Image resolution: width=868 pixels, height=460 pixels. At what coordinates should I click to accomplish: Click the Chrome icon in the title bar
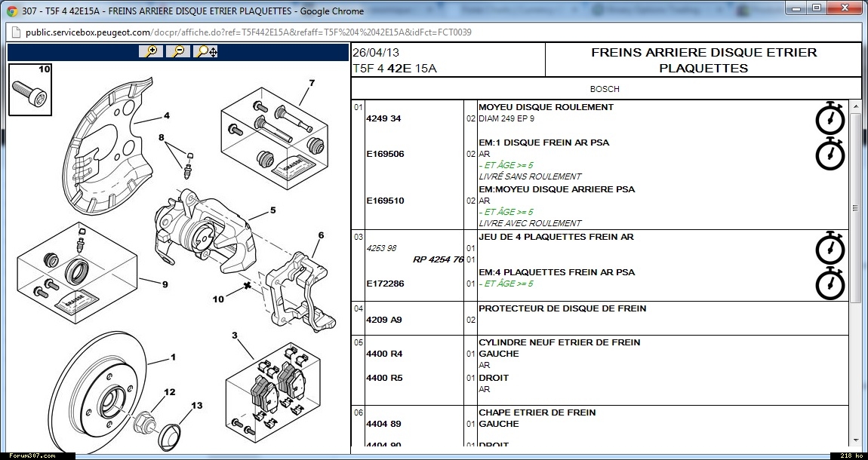[x=12, y=11]
